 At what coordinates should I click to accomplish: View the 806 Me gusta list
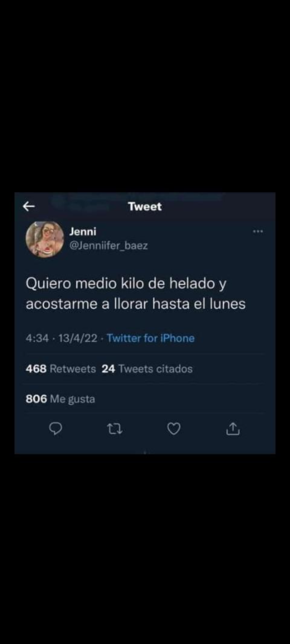tap(60, 399)
